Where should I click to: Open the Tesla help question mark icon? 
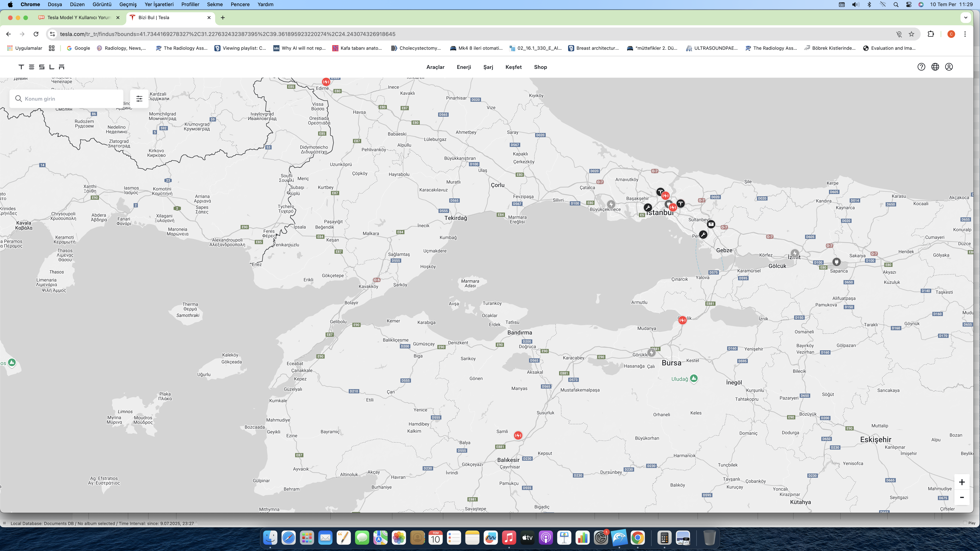(921, 67)
